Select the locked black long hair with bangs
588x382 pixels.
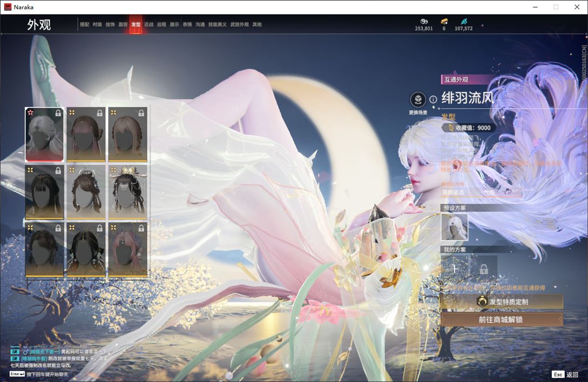44,192
